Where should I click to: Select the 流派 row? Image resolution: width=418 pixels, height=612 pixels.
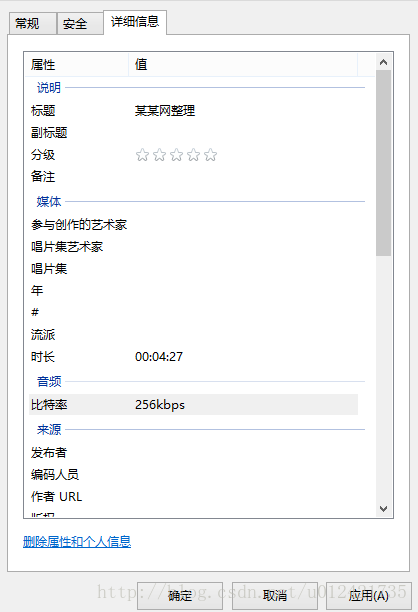click(x=193, y=334)
